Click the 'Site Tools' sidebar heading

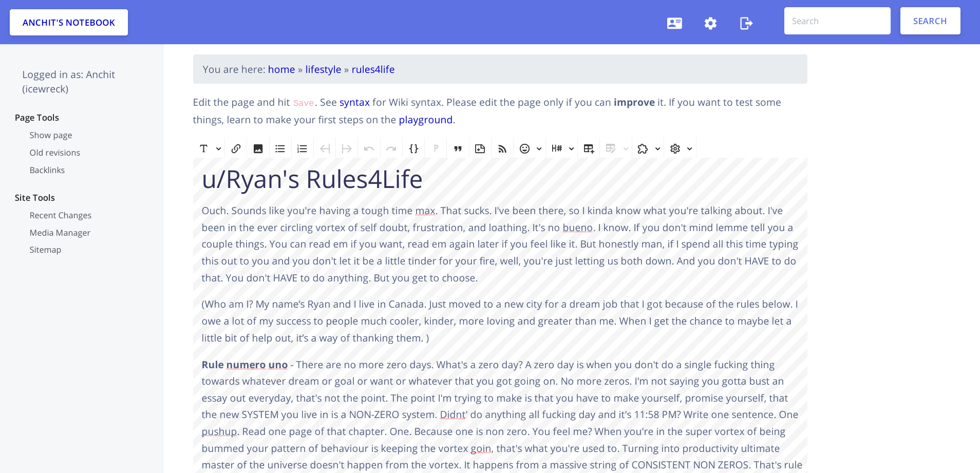pos(35,198)
